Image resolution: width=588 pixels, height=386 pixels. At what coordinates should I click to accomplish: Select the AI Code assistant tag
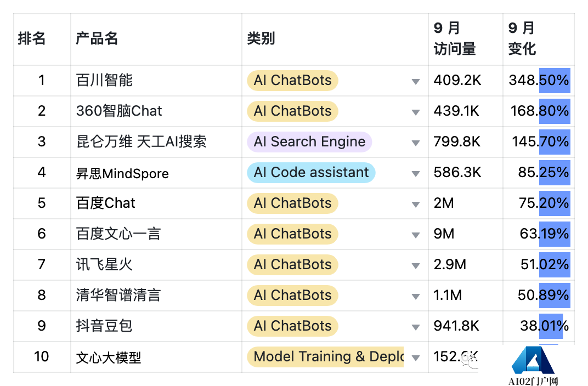point(311,172)
